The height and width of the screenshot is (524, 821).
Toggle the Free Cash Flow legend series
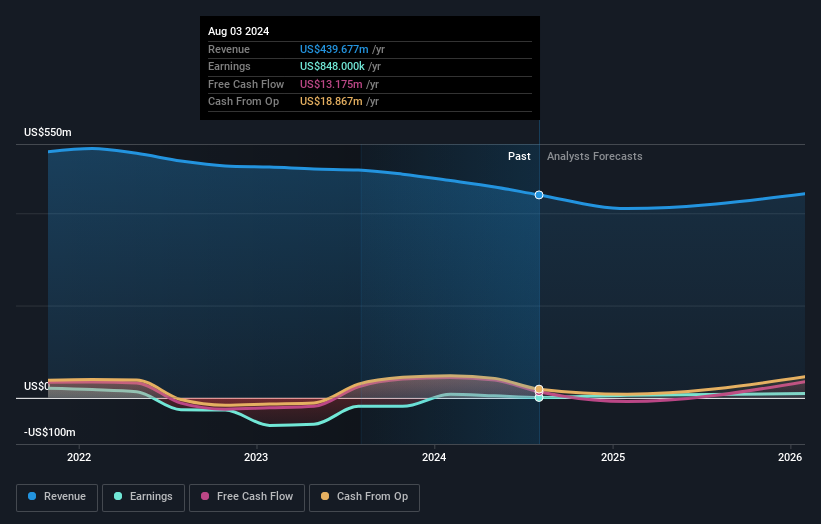tap(247, 497)
